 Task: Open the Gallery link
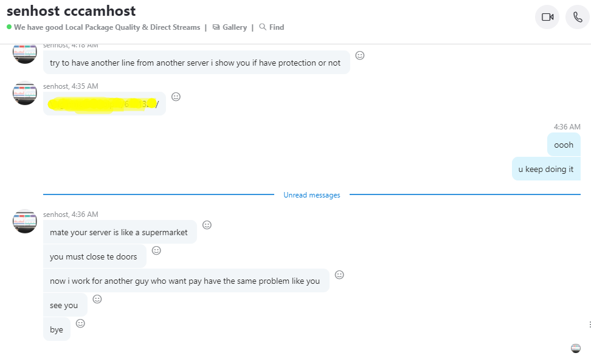pyautogui.click(x=230, y=27)
